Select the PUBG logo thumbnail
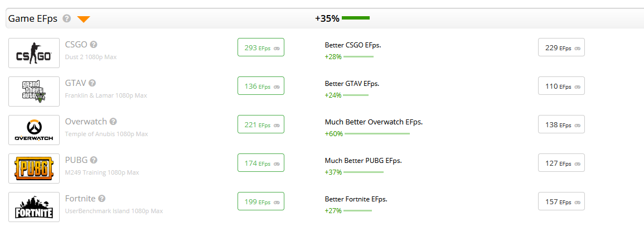The width and height of the screenshot is (644, 231). click(34, 169)
